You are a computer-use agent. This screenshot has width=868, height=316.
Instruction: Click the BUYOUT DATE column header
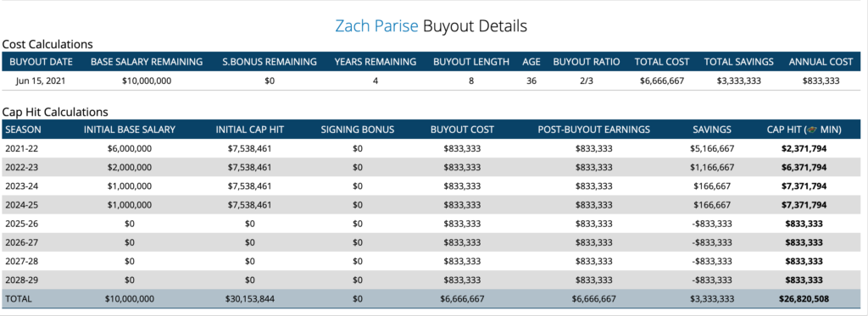coord(42,62)
